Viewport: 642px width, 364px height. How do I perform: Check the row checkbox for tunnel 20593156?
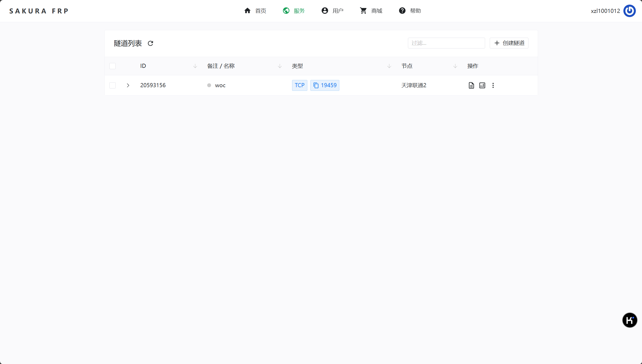(113, 85)
